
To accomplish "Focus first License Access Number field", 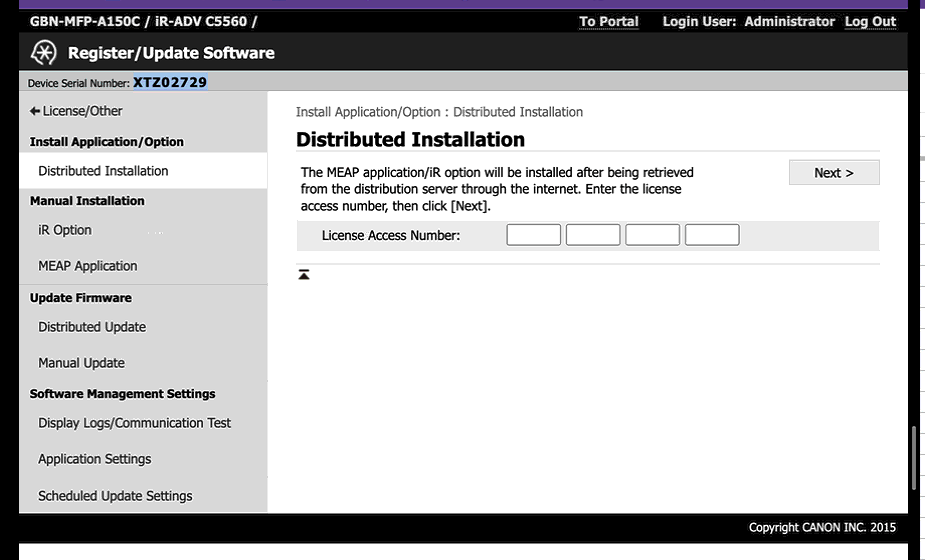I will point(533,235).
